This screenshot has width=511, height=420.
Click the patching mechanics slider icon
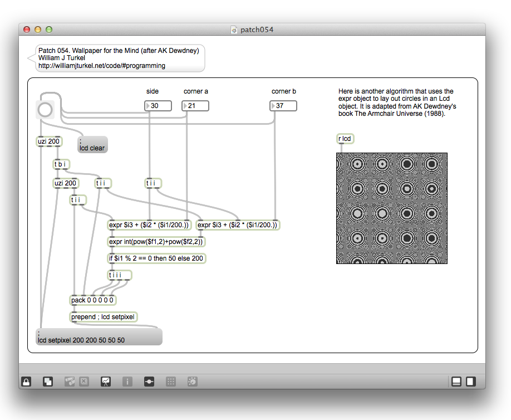click(x=149, y=382)
